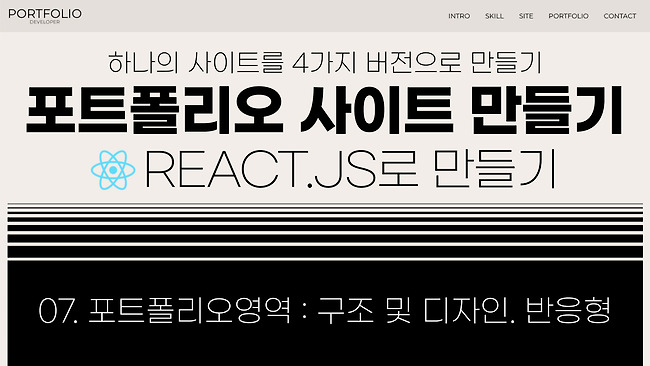Open PORTFOLIO in the right navigation menu
The width and height of the screenshot is (650, 366).
[x=568, y=16]
